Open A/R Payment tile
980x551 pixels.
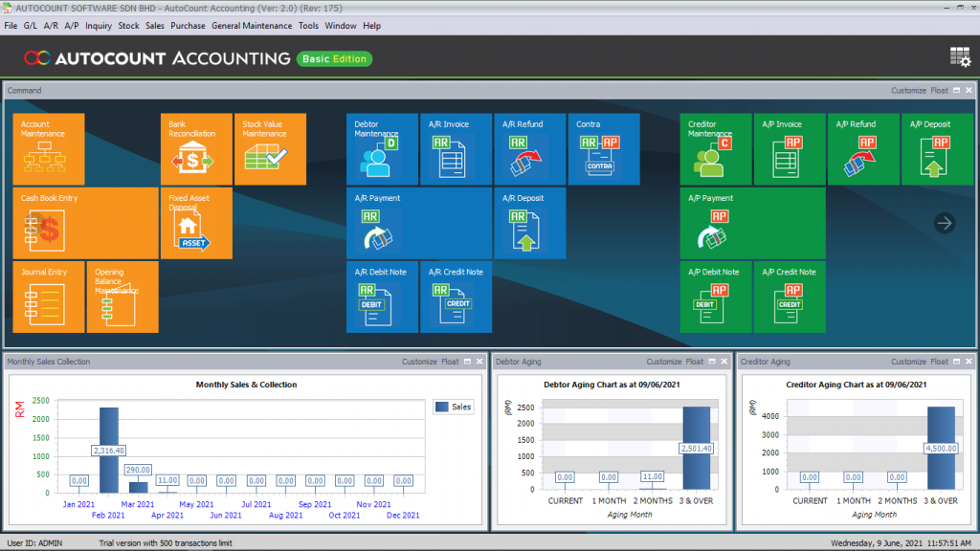click(x=419, y=223)
